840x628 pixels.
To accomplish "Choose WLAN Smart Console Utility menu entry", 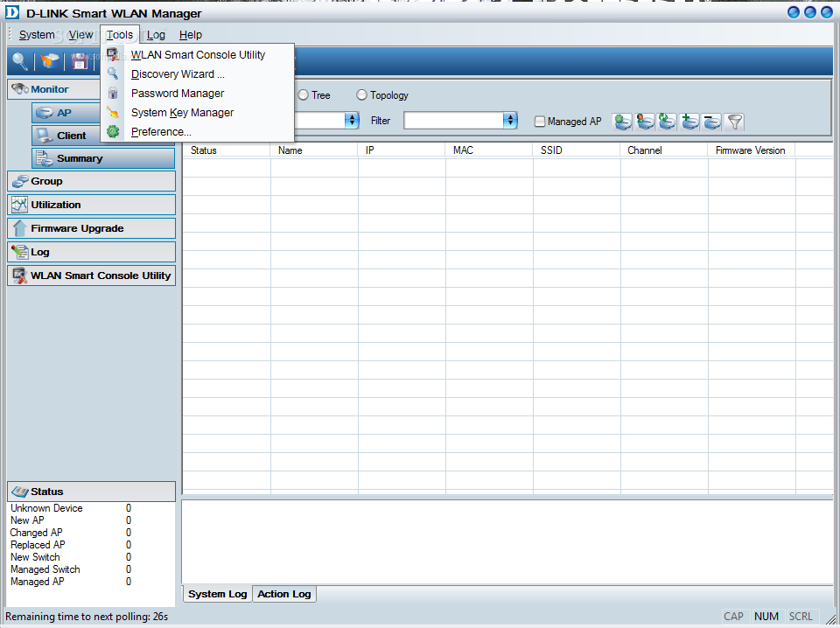I will [197, 54].
